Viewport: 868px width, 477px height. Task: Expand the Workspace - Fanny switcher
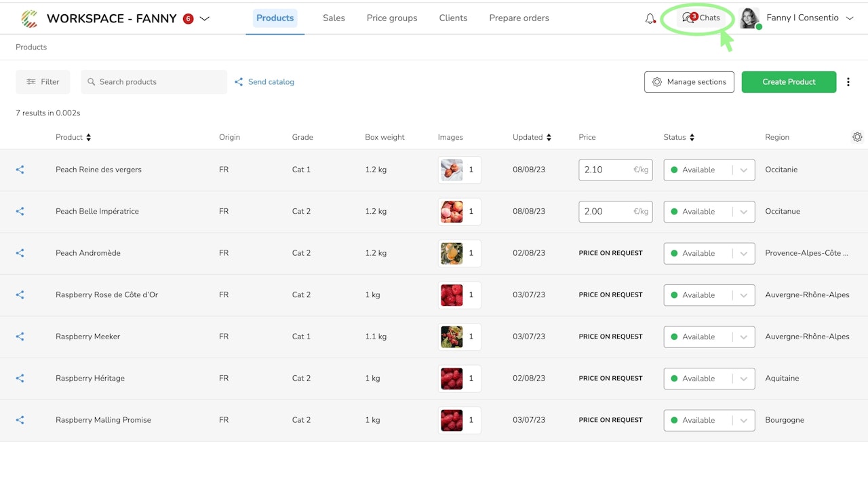point(204,18)
